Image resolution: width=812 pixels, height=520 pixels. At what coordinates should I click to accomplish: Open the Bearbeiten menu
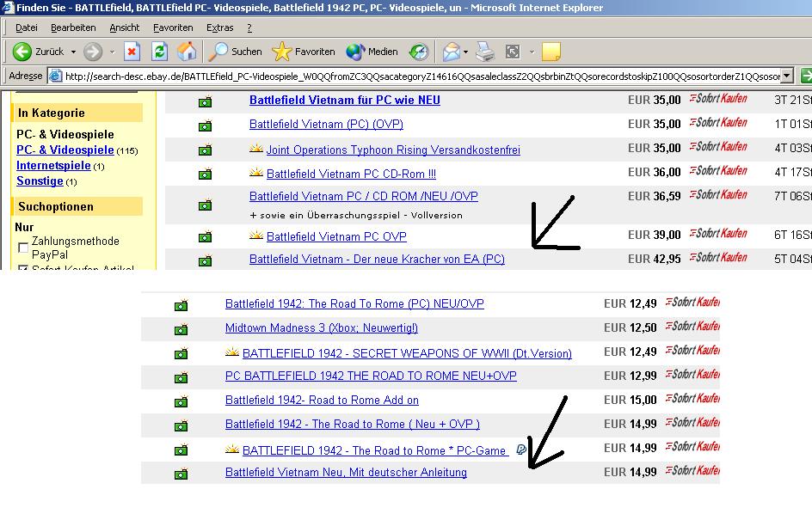pyautogui.click(x=73, y=28)
